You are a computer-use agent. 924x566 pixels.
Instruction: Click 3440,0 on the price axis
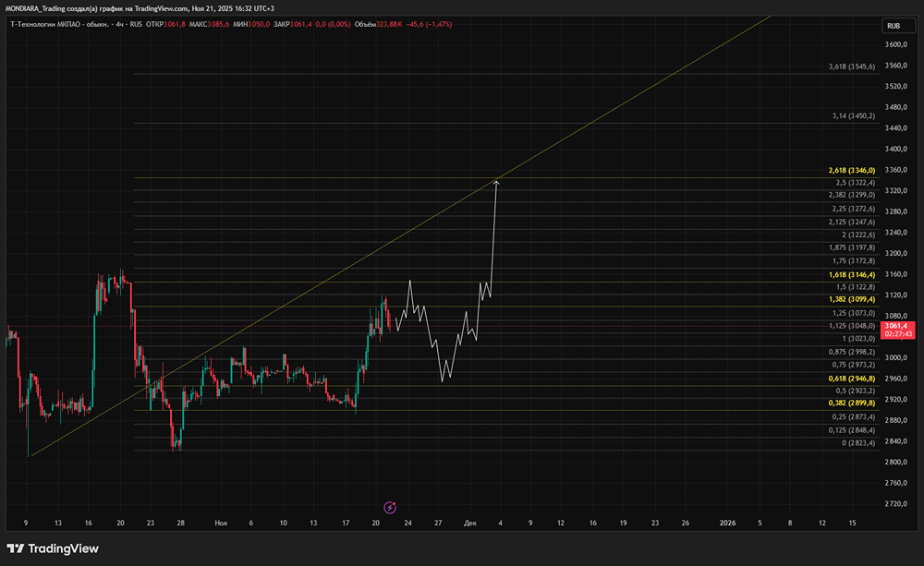(895, 127)
